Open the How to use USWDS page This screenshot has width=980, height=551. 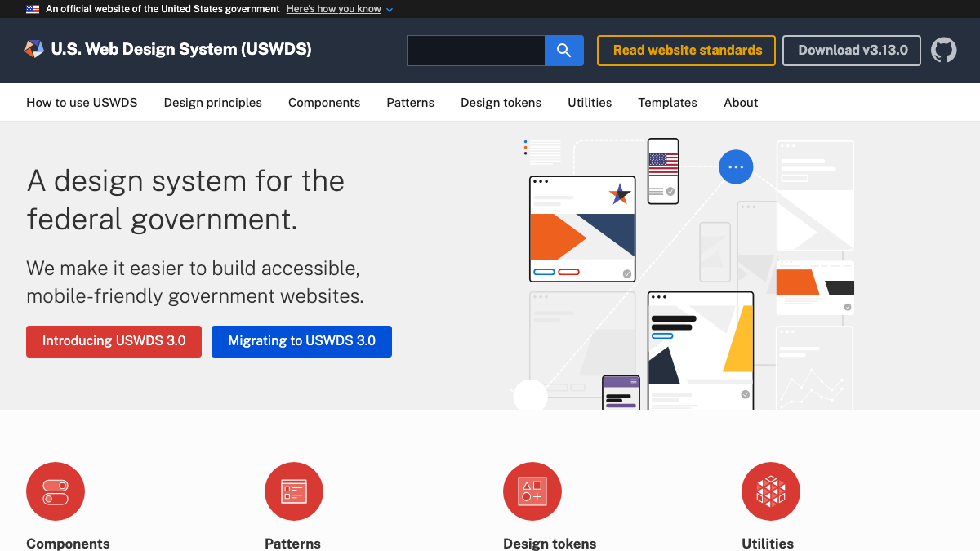click(82, 102)
